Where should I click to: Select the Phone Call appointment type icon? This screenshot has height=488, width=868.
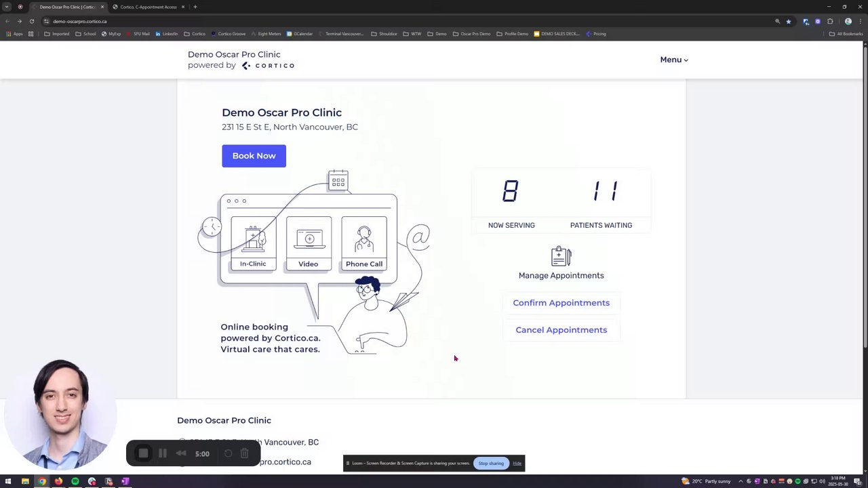364,243
